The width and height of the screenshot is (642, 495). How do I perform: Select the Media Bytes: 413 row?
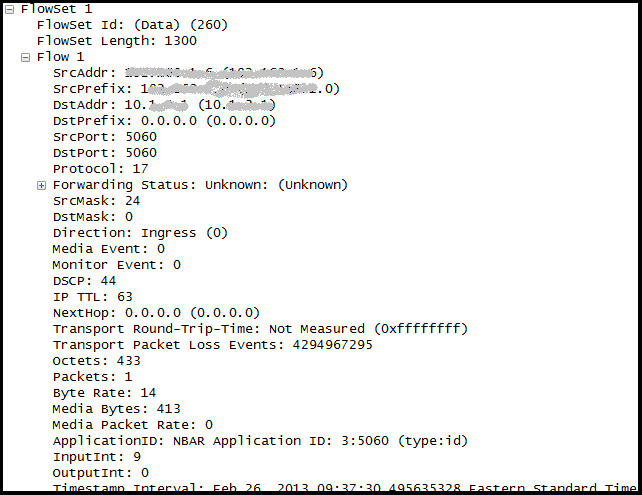[x=117, y=409]
